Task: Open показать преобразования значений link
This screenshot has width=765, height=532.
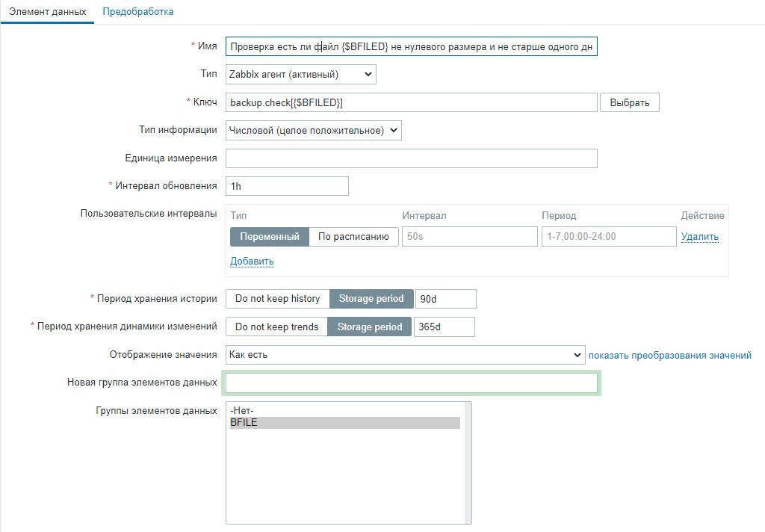Action: pos(669,355)
